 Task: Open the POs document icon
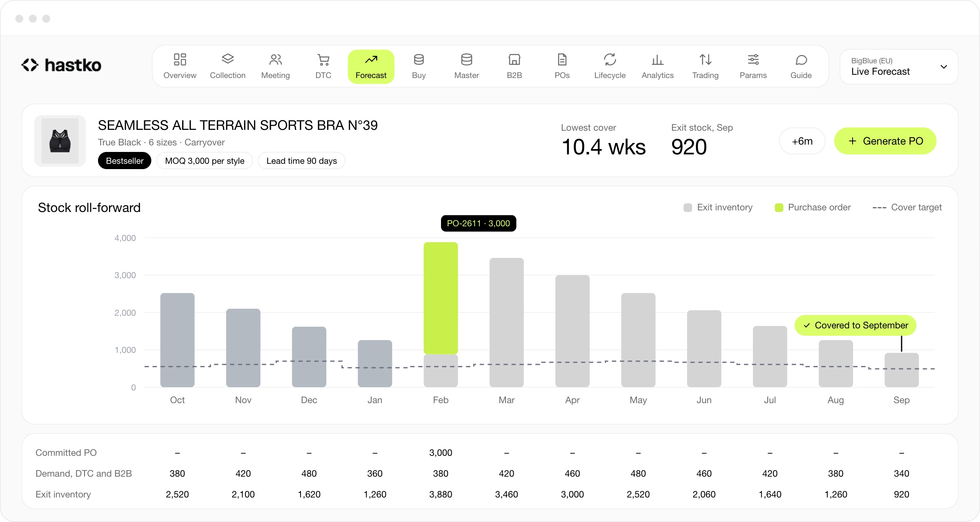[562, 60]
